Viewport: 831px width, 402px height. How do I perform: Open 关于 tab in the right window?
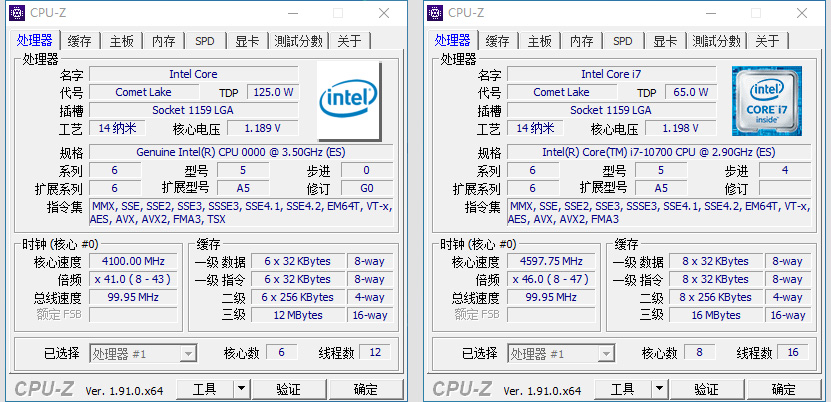tap(767, 41)
